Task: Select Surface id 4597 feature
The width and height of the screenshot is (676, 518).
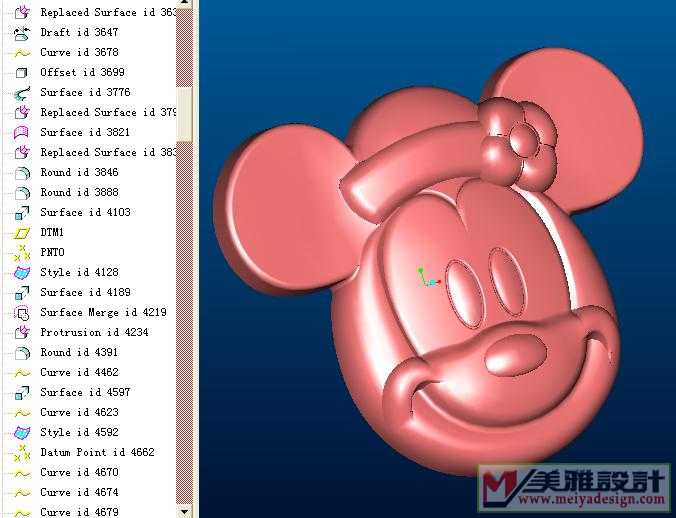Action: [85, 393]
